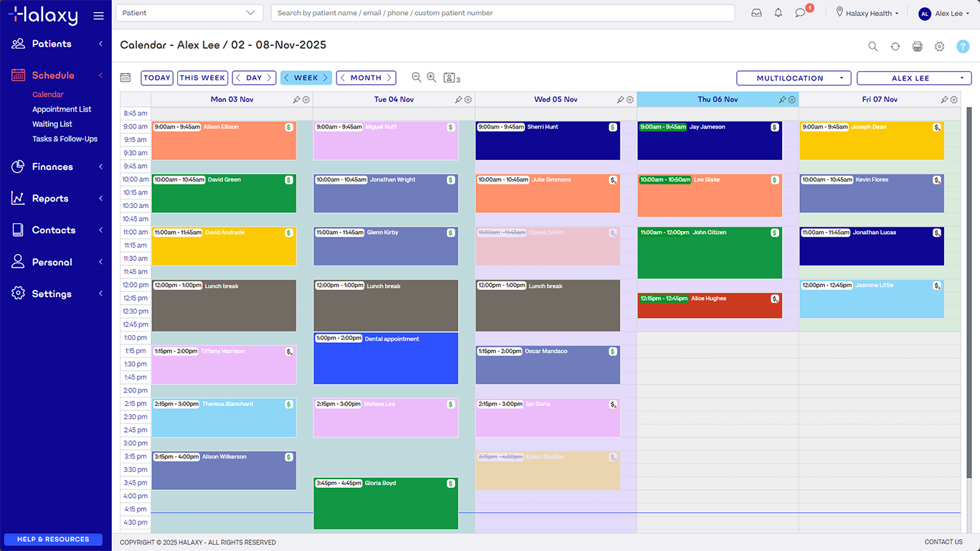Open calendar settings gear icon
This screenshot has height=551, width=980.
[x=940, y=46]
